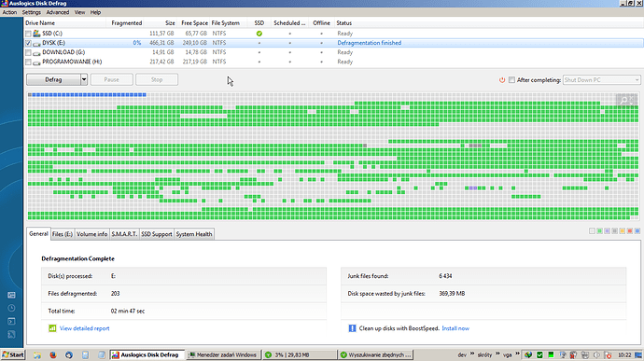644x361 pixels.
Task: Click the BoostSpeed info icon
Action: click(x=352, y=328)
